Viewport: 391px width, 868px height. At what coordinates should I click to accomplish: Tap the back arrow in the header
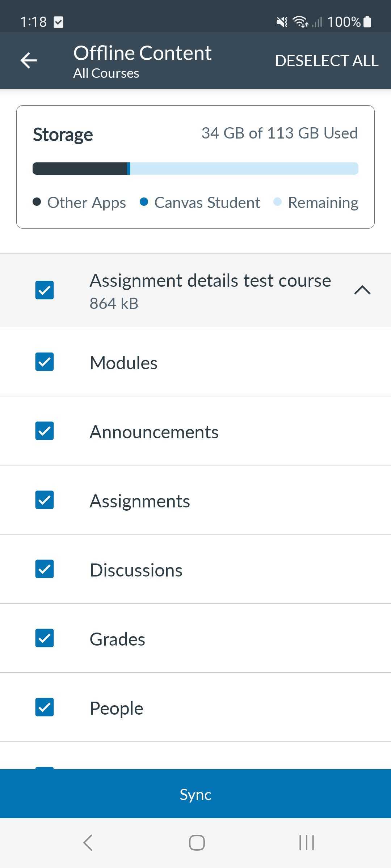click(29, 60)
